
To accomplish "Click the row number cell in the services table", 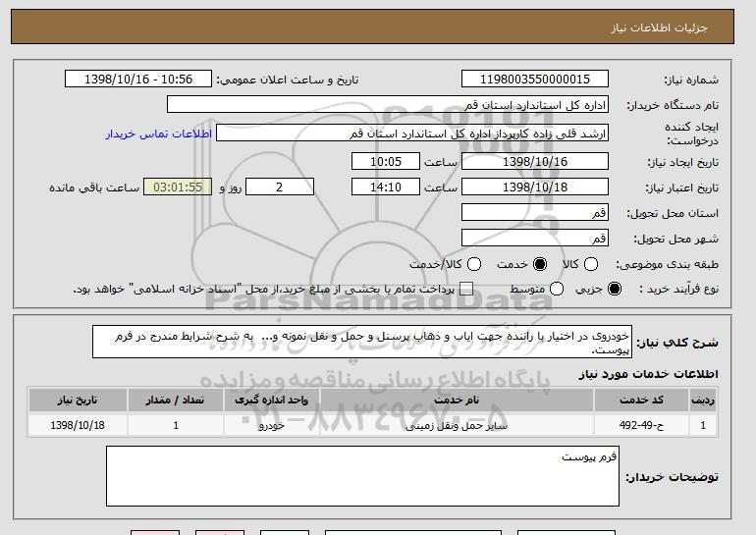I will (703, 425).
